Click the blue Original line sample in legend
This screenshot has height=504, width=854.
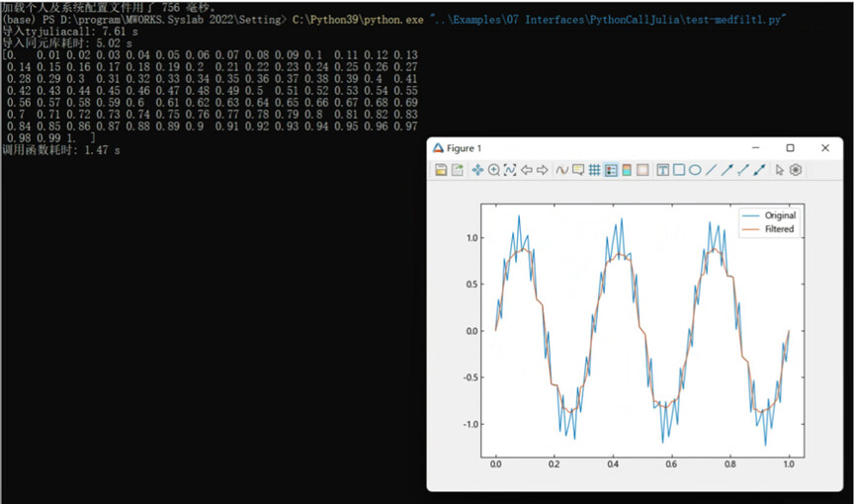750,215
